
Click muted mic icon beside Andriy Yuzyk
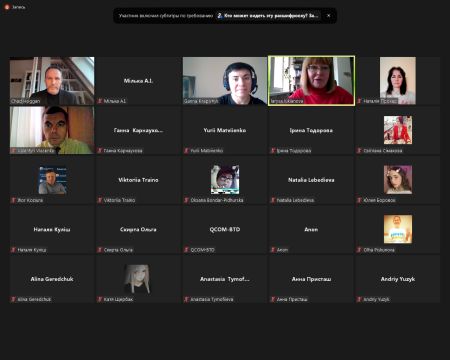pos(359,299)
